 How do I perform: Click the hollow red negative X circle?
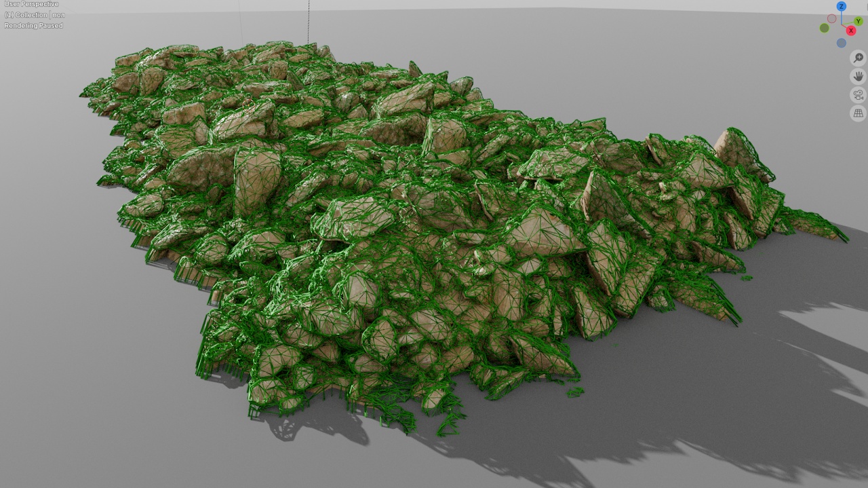coord(831,18)
